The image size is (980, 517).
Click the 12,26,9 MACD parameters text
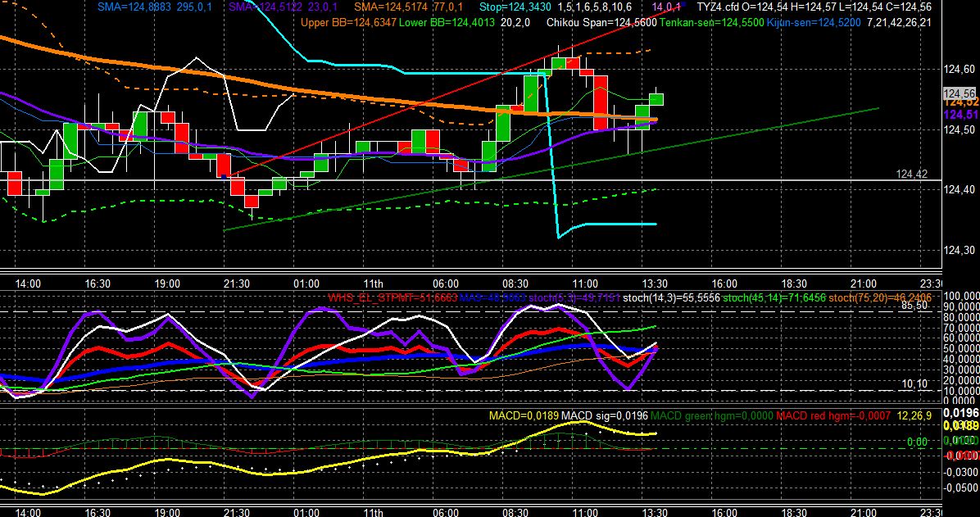(x=914, y=415)
